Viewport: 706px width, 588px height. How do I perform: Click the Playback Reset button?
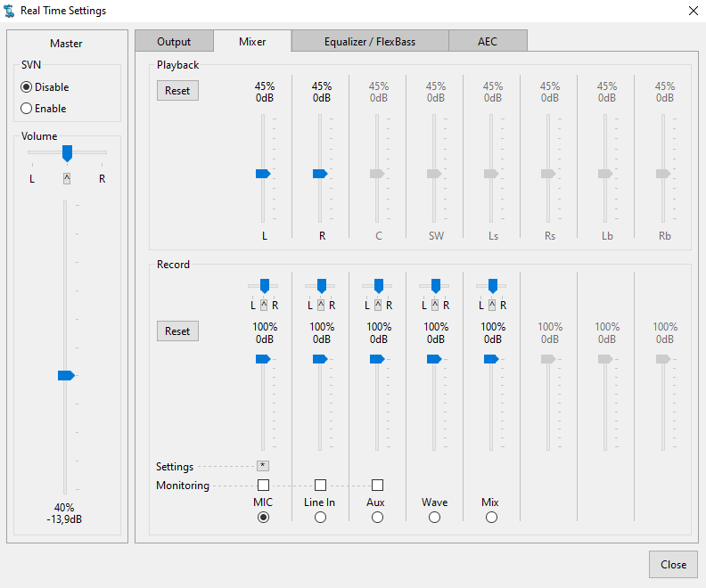[x=177, y=90]
